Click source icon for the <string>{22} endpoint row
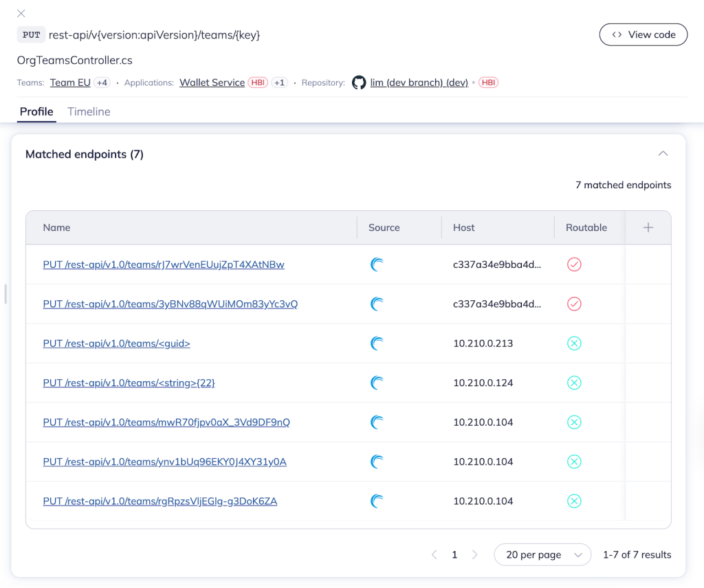Image resolution: width=704 pixels, height=588 pixels. coord(377,383)
